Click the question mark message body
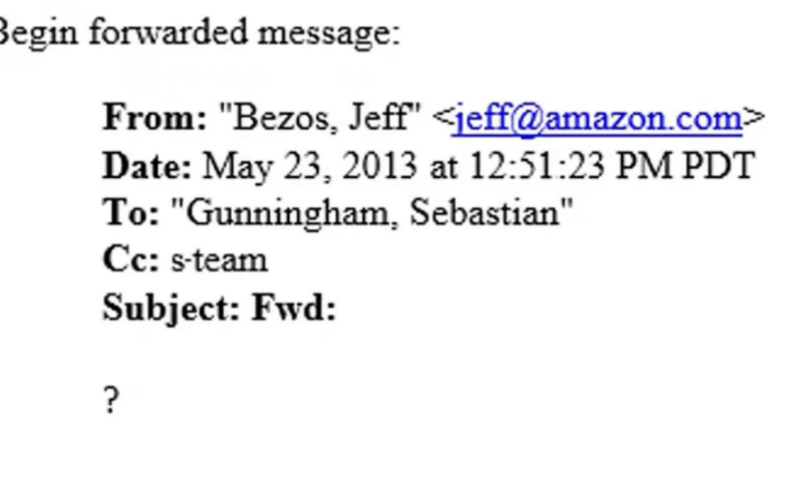Image resolution: width=800 pixels, height=494 pixels. click(x=112, y=400)
